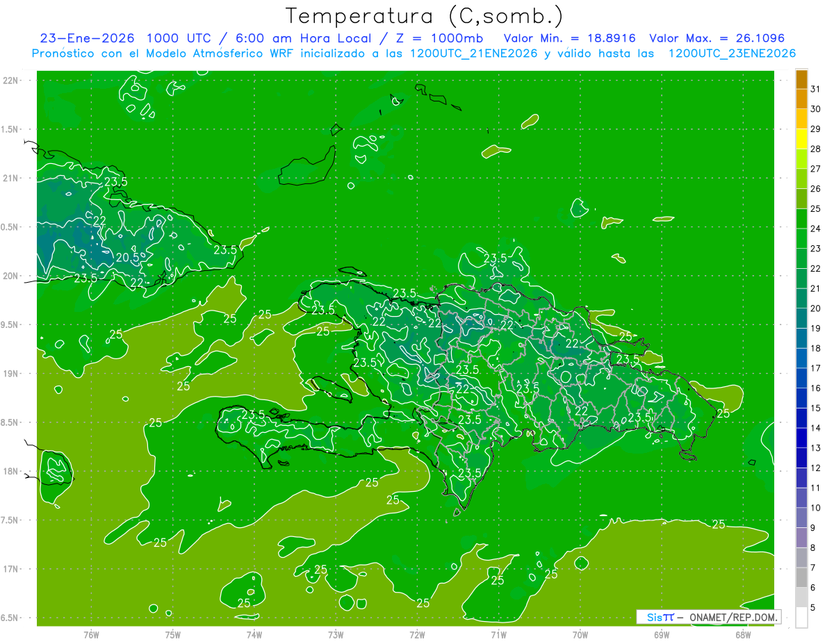The image size is (834, 644).
Task: Click the 31 label on the color scale
Action: [x=815, y=88]
